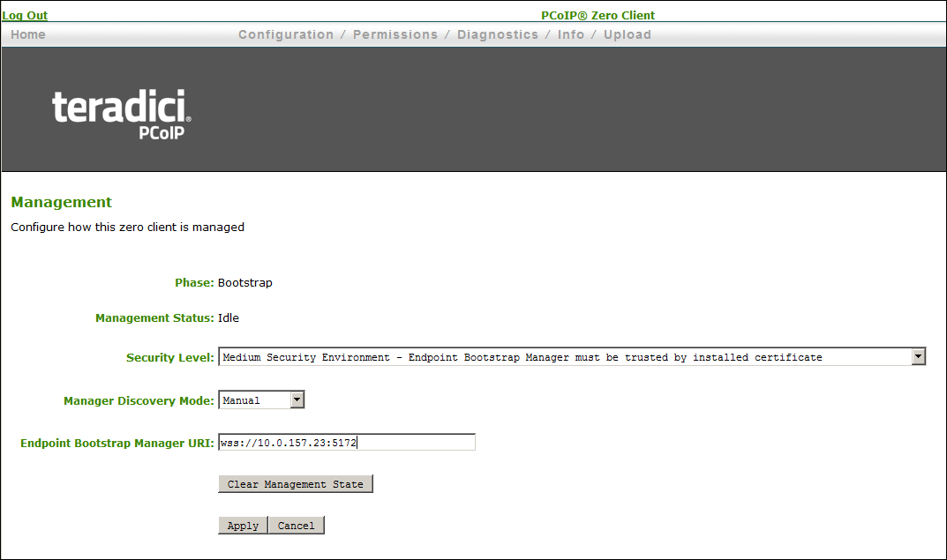Click 'Configure how this zero client is managed'

tap(127, 227)
